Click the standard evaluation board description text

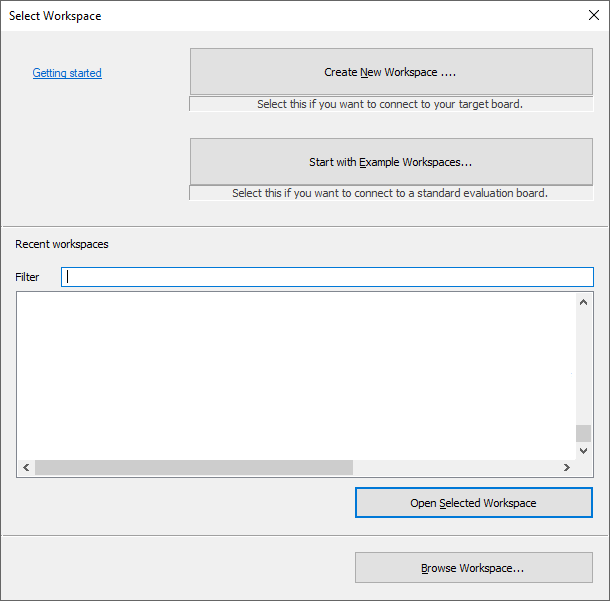tap(390, 193)
